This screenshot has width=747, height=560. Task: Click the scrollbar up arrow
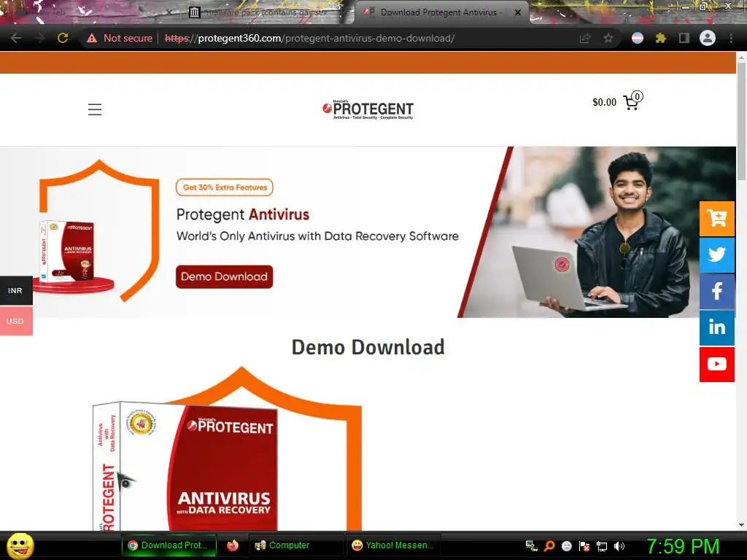pos(741,58)
